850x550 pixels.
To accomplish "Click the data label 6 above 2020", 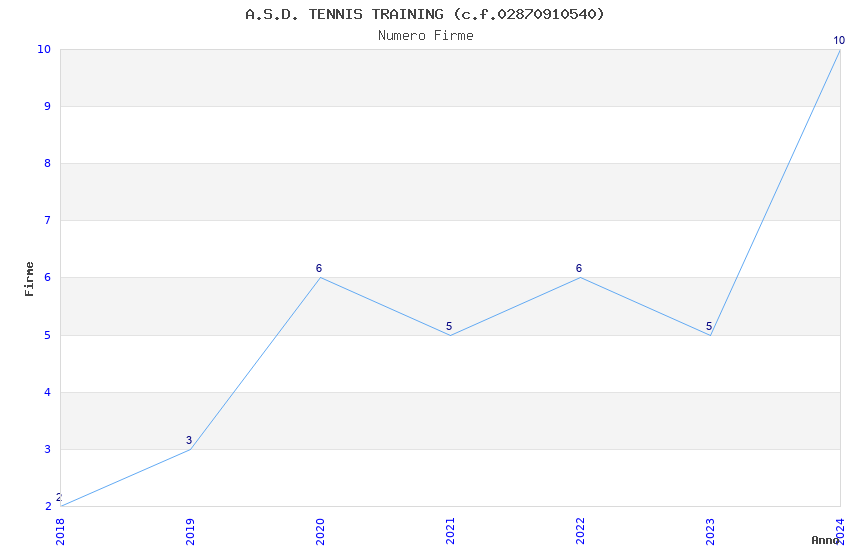I will pyautogui.click(x=319, y=268).
